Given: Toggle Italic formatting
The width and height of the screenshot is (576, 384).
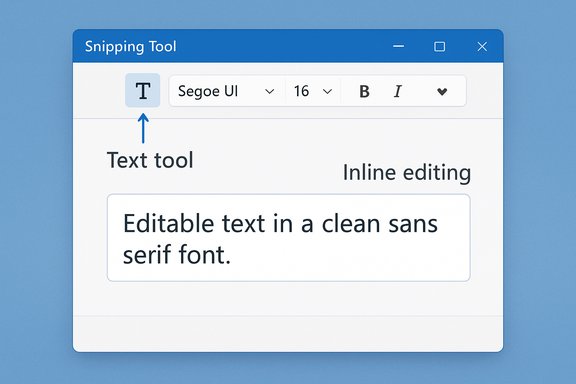Looking at the screenshot, I should (x=397, y=91).
